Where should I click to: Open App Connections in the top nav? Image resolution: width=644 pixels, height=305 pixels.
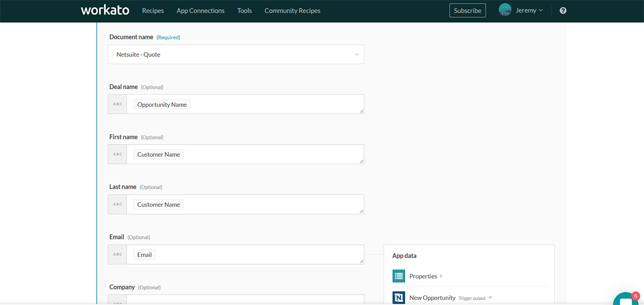tap(201, 11)
